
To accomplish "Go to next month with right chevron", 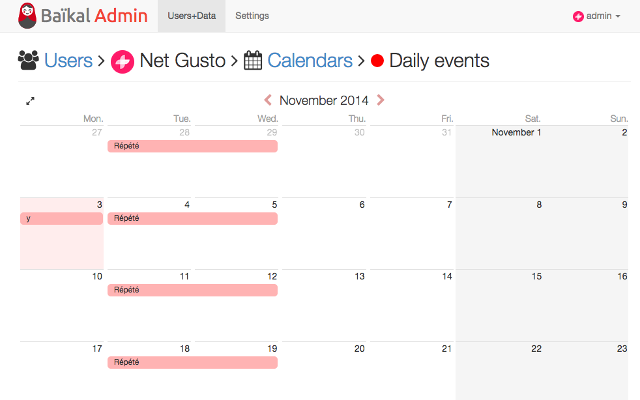I will click(380, 100).
